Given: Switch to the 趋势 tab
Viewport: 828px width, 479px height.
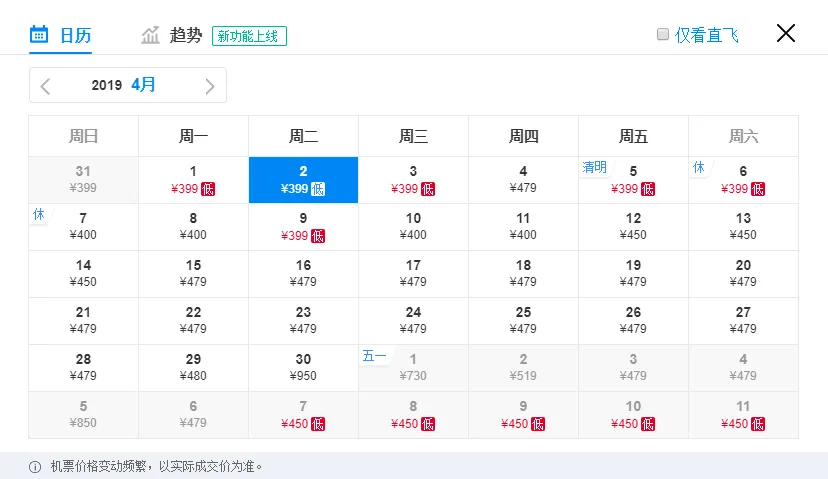Looking at the screenshot, I should (x=185, y=35).
